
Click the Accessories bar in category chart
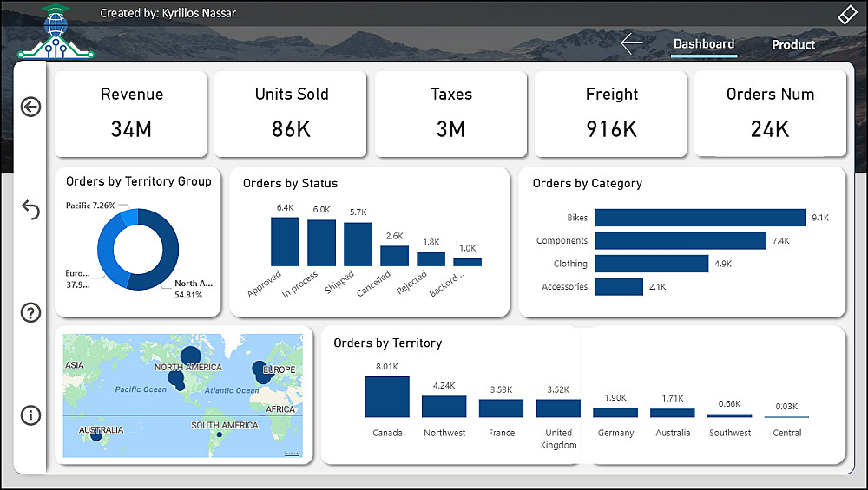pyautogui.click(x=619, y=286)
